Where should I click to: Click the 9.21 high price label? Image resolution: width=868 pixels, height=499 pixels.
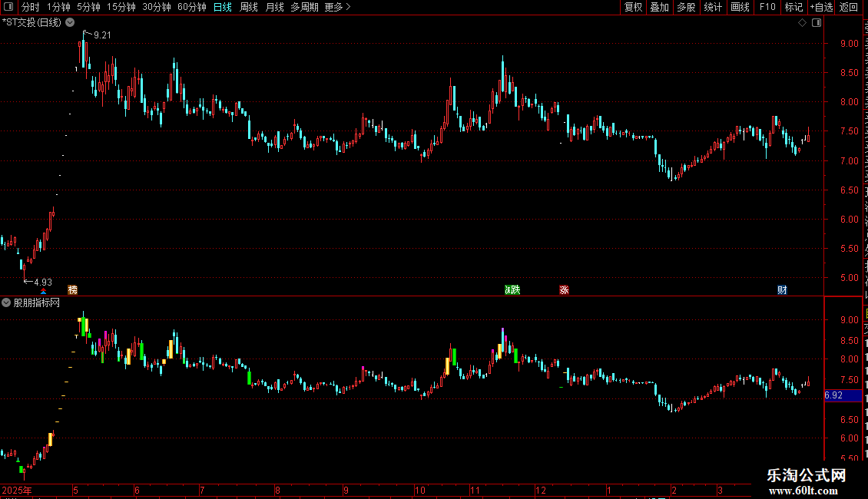pos(102,35)
